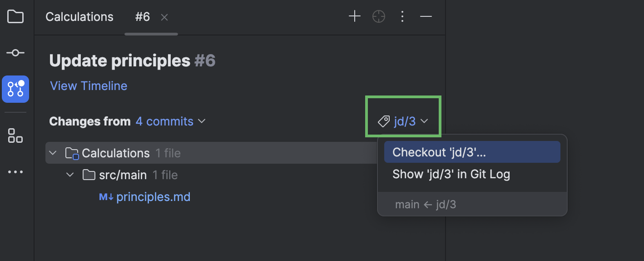Hide the panel with the minimize dash
644x261 pixels.
pos(426,17)
